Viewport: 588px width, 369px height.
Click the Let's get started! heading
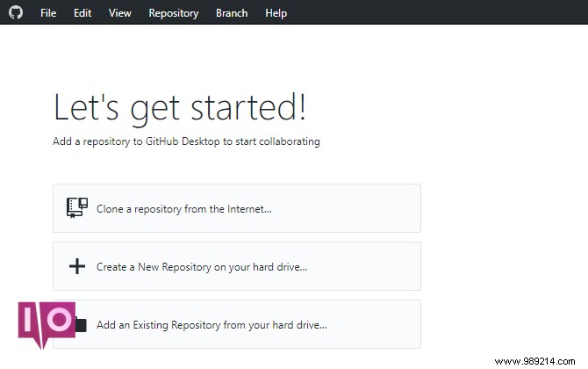click(x=180, y=108)
